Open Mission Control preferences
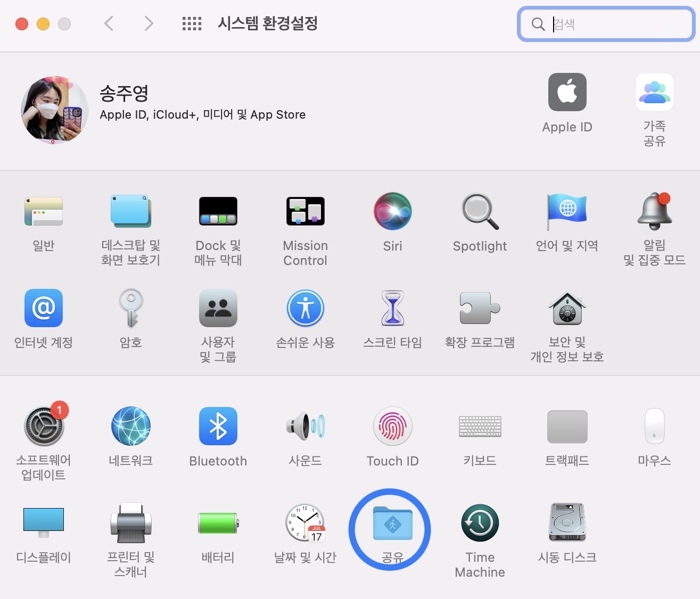This screenshot has width=700, height=599. click(306, 212)
